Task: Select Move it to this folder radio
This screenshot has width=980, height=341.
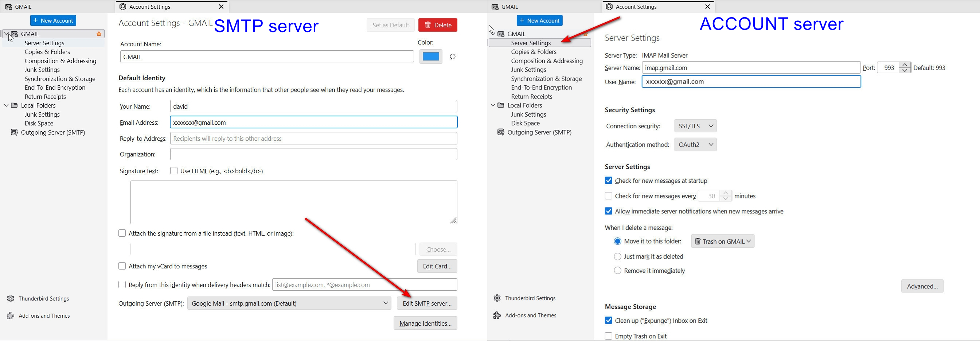Action: [617, 241]
